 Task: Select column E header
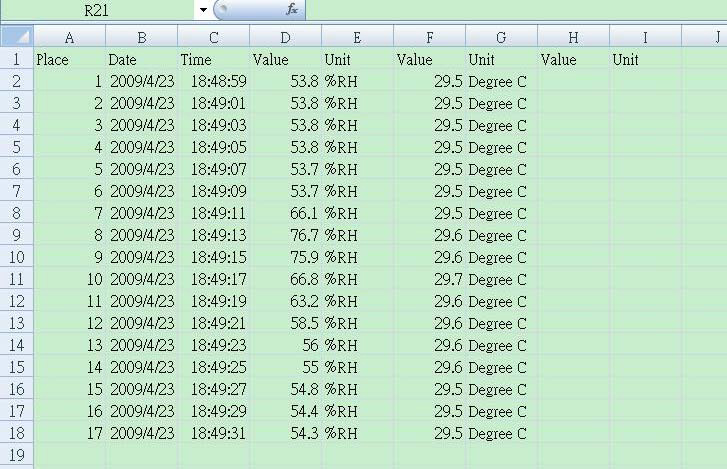[357, 37]
